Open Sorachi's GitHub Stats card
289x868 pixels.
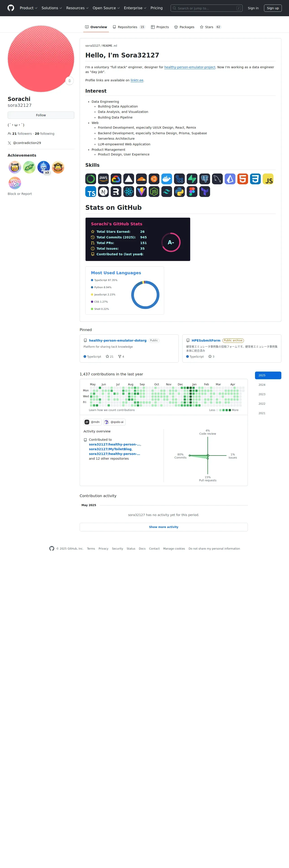click(x=138, y=239)
